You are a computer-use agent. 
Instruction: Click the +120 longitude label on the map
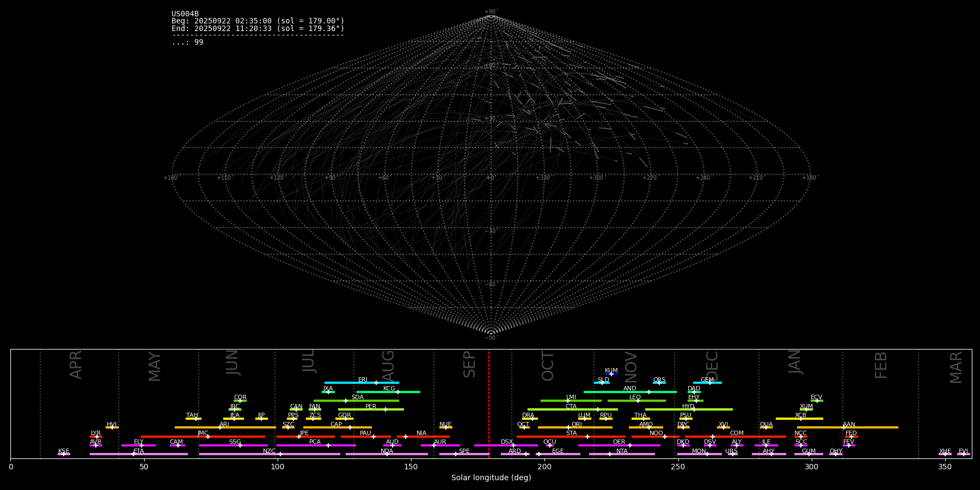(277, 177)
